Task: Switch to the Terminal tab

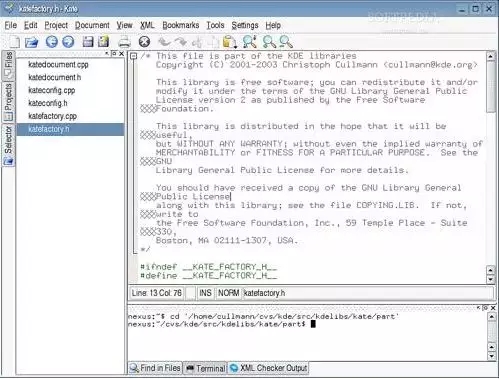Action: pos(205,368)
